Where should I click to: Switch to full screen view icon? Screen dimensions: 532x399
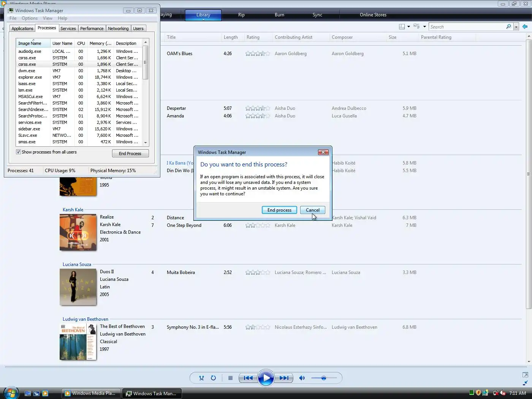pyautogui.click(x=525, y=375)
